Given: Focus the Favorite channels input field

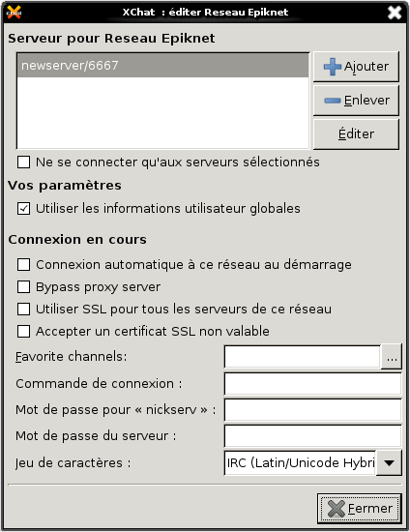Looking at the screenshot, I should tap(302, 357).
